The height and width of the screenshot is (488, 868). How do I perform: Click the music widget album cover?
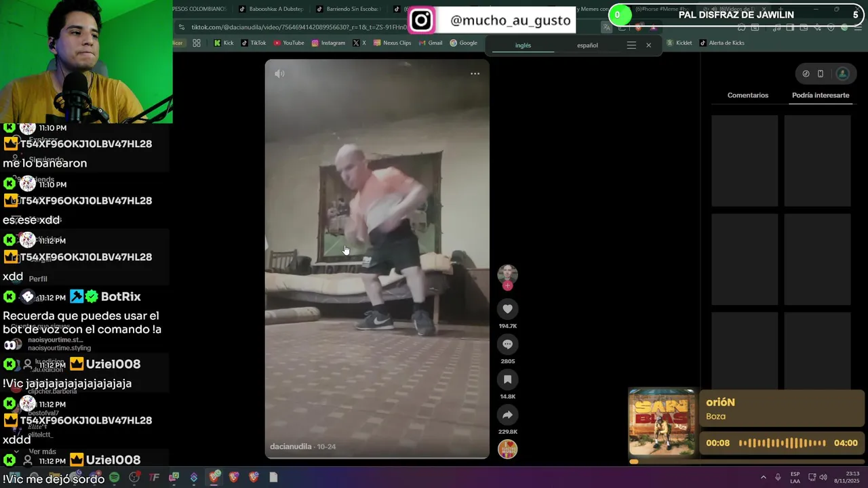point(662,422)
